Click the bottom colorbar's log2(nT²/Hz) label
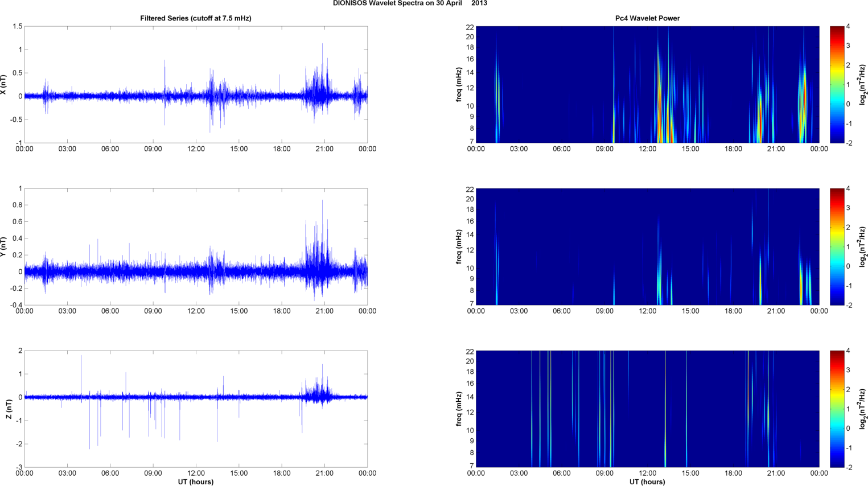Image resolution: width=868 pixels, height=486 pixels. (863, 409)
